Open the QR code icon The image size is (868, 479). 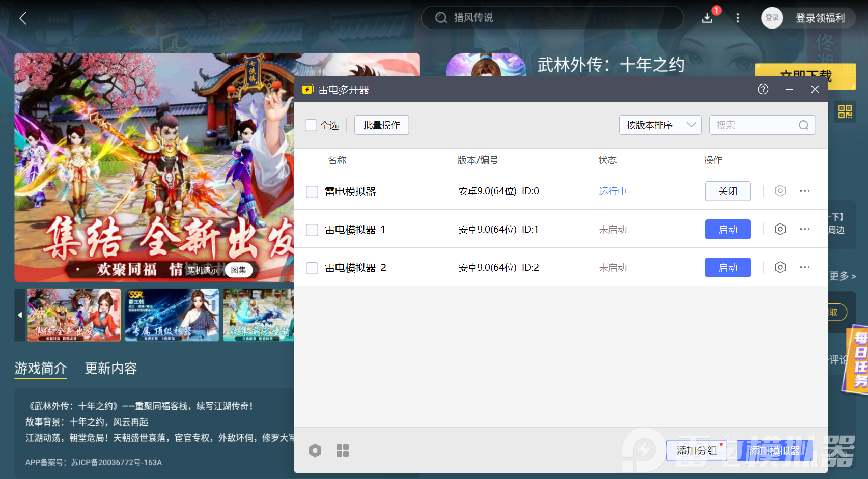point(845,111)
